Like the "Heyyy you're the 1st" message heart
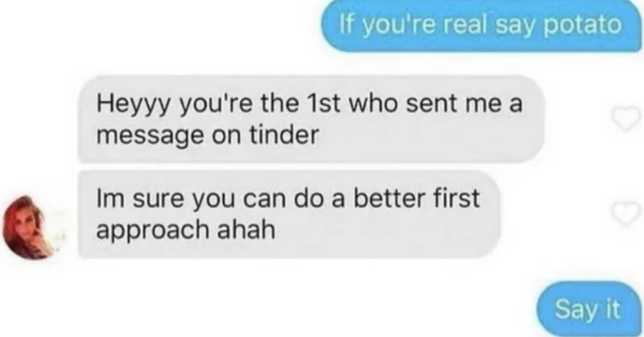 pyautogui.click(x=626, y=118)
